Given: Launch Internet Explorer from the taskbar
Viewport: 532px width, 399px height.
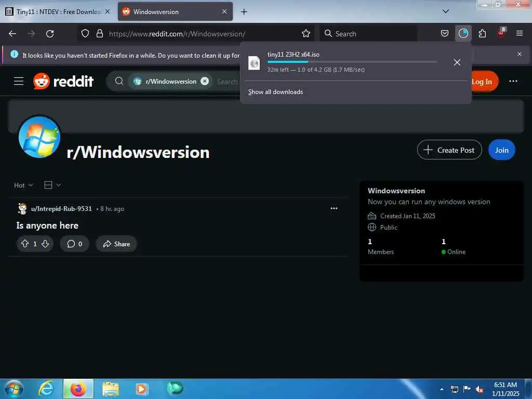Looking at the screenshot, I should point(46,389).
